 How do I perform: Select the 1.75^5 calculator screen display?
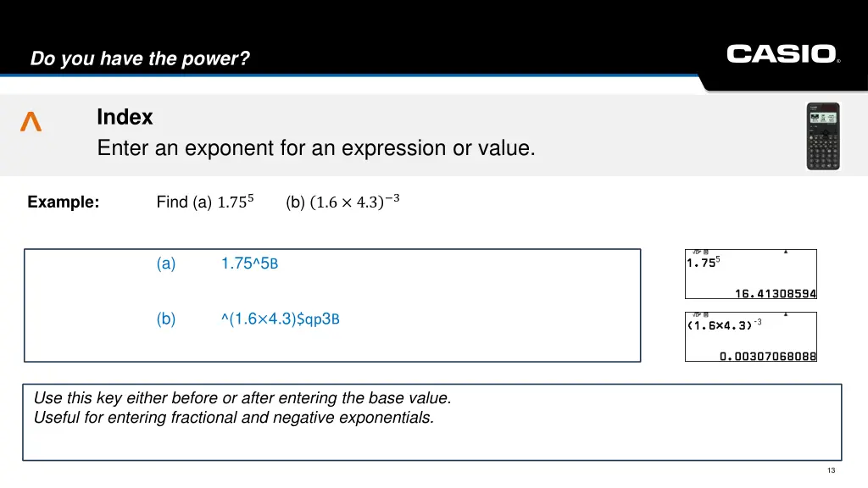click(751, 274)
